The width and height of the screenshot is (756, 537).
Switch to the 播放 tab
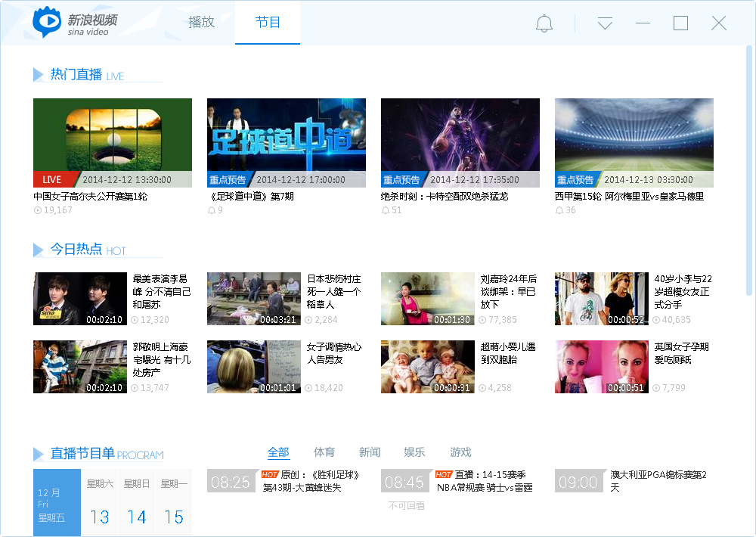202,23
